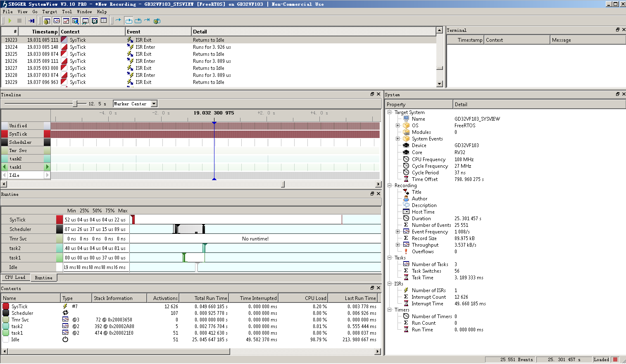Collapse the Tasks tree node
Screen dimensions: 626x364
pos(389,258)
